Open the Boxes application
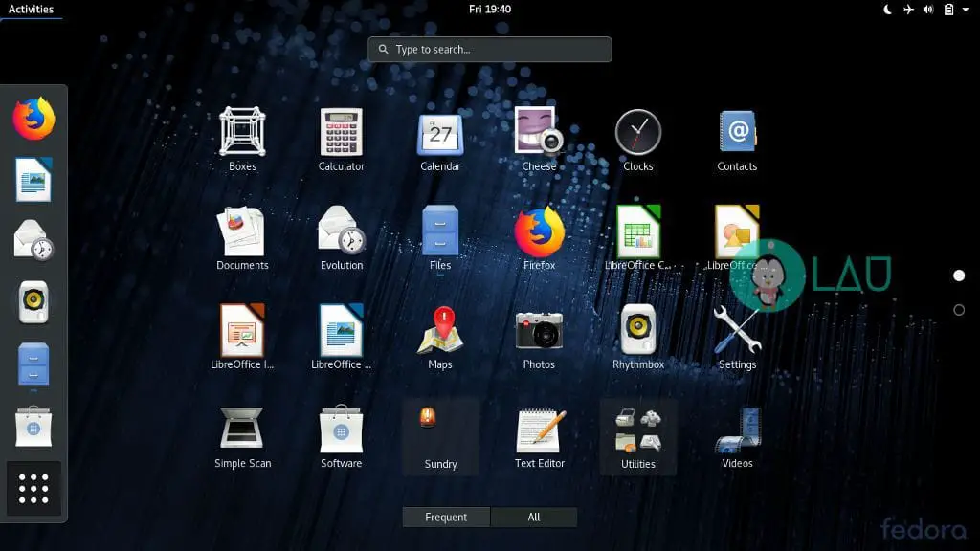 [242, 139]
